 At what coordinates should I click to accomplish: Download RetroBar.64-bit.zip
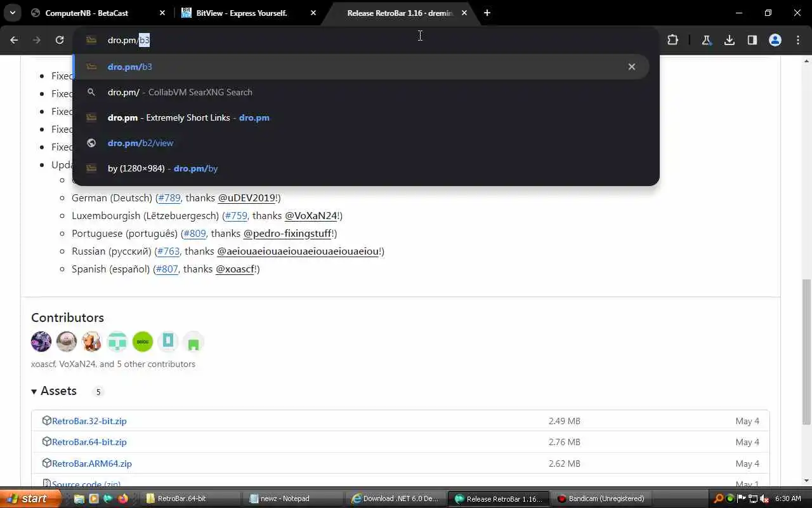(x=89, y=442)
